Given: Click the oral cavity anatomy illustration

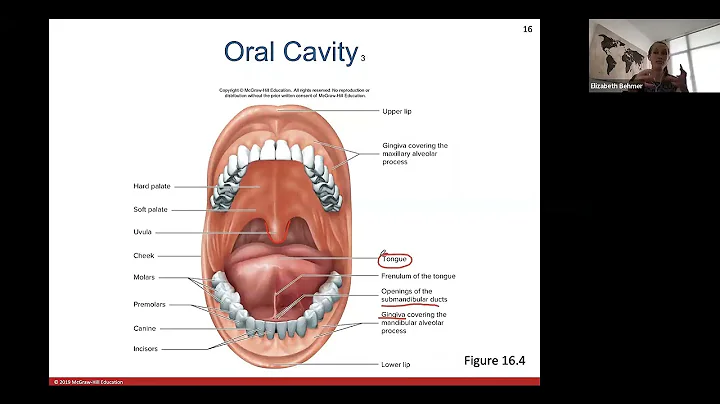Looking at the screenshot, I should pos(276,236).
